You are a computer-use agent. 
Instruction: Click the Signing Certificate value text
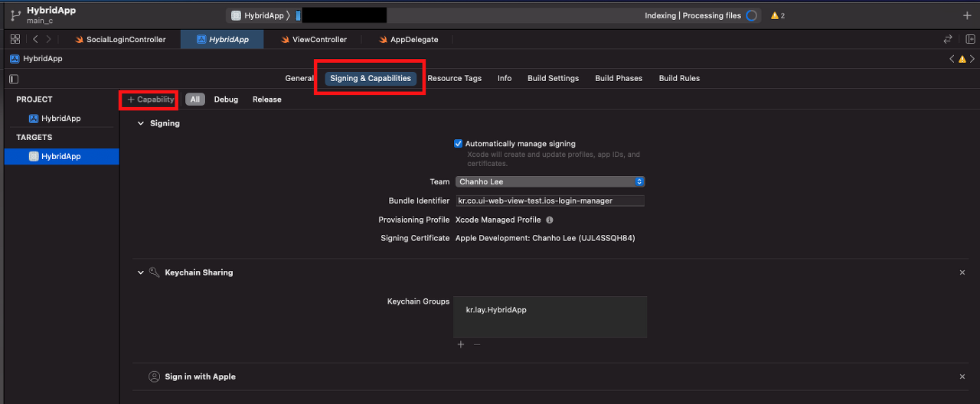[545, 238]
